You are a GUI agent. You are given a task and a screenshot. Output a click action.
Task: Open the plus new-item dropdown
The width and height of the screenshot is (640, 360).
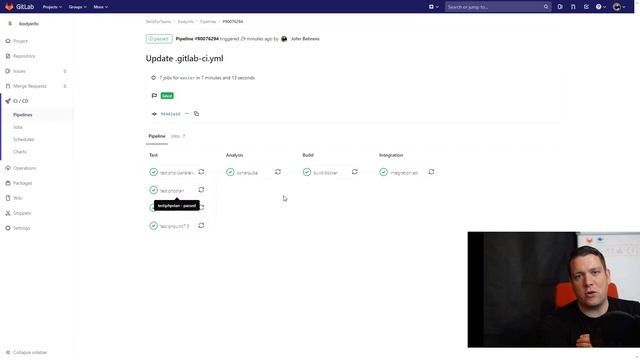click(433, 7)
